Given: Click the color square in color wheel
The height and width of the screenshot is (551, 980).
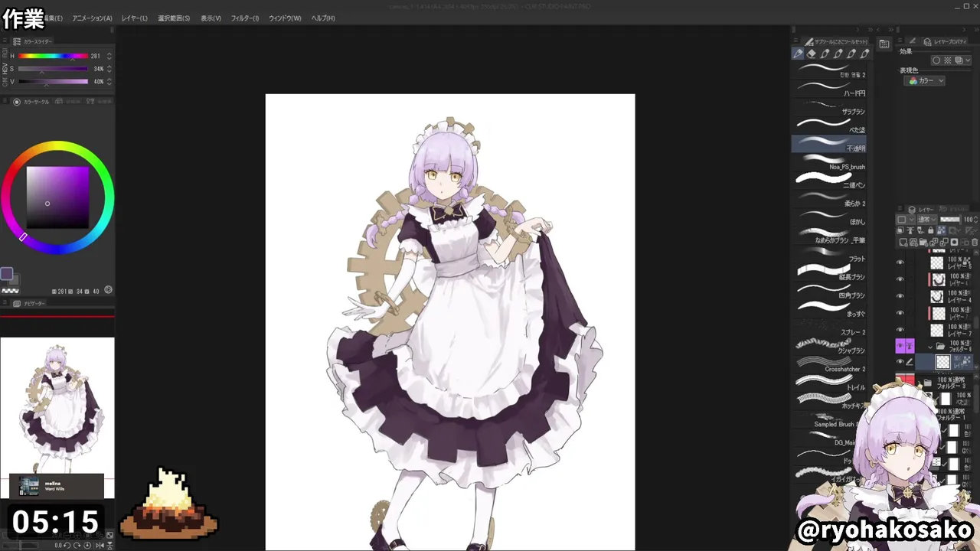Looking at the screenshot, I should click(57, 197).
